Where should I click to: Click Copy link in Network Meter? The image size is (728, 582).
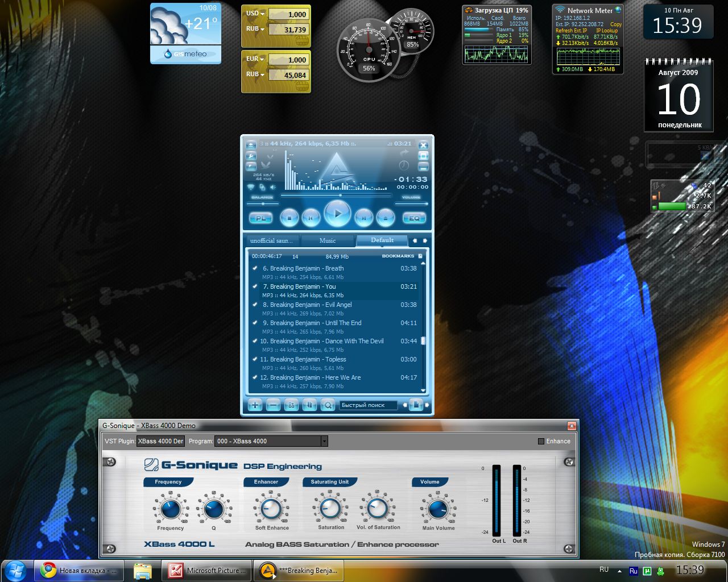tap(616, 24)
